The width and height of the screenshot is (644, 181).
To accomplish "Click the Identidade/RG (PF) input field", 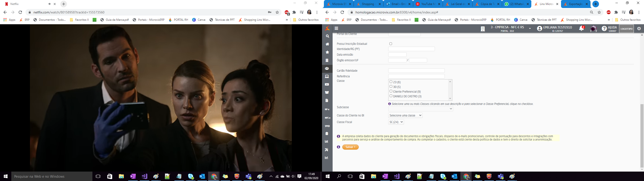I will [x=412, y=49].
